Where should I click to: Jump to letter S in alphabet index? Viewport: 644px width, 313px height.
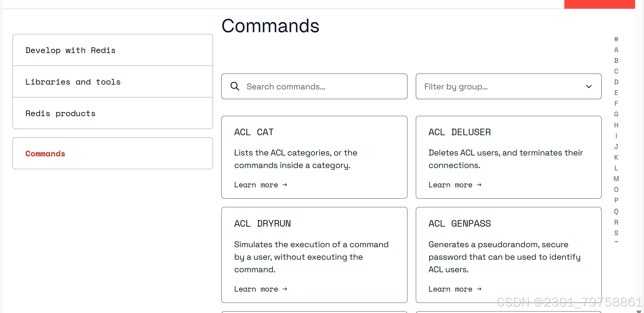point(616,233)
